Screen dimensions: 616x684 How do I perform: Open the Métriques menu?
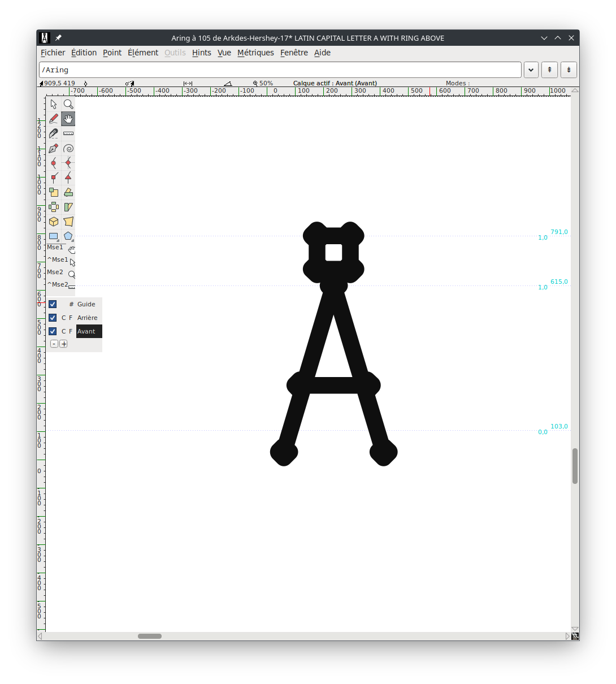(x=255, y=53)
